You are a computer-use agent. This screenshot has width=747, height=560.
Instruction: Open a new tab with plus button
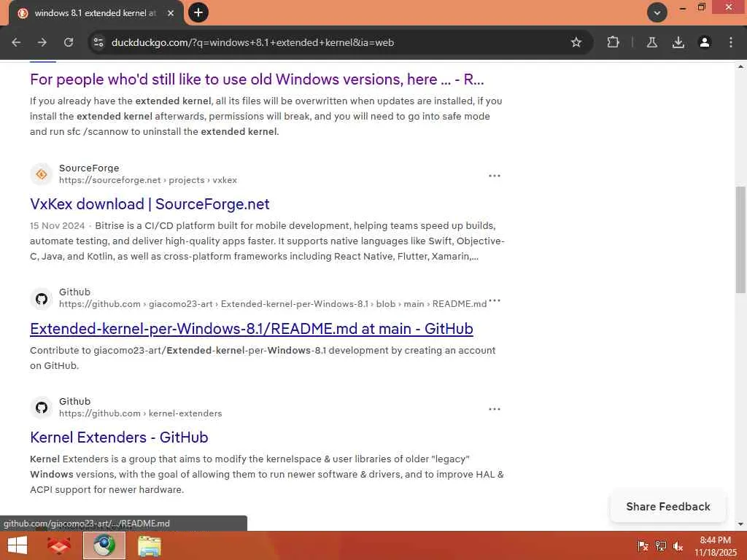coord(198,12)
